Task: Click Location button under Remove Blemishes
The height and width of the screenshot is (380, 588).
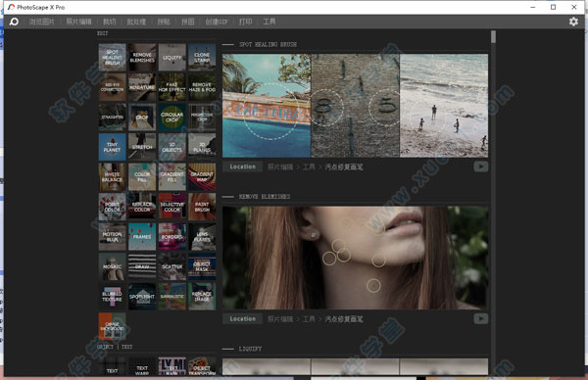Action: [x=243, y=319]
